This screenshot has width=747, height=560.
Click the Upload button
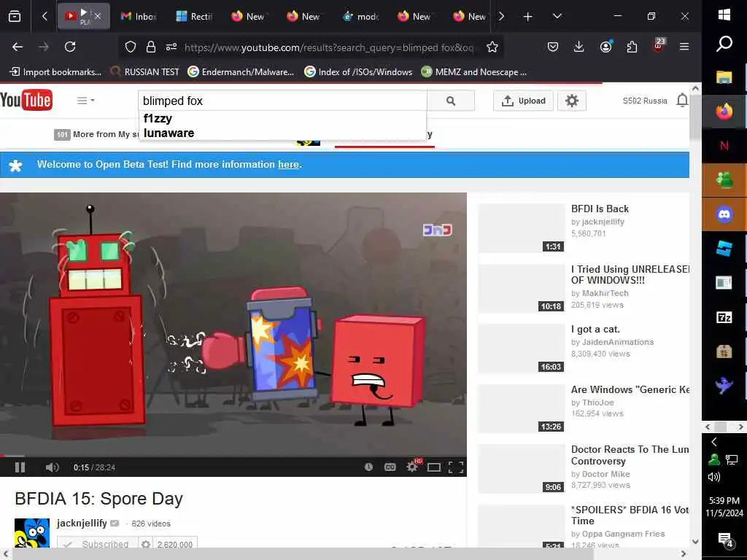coord(523,101)
